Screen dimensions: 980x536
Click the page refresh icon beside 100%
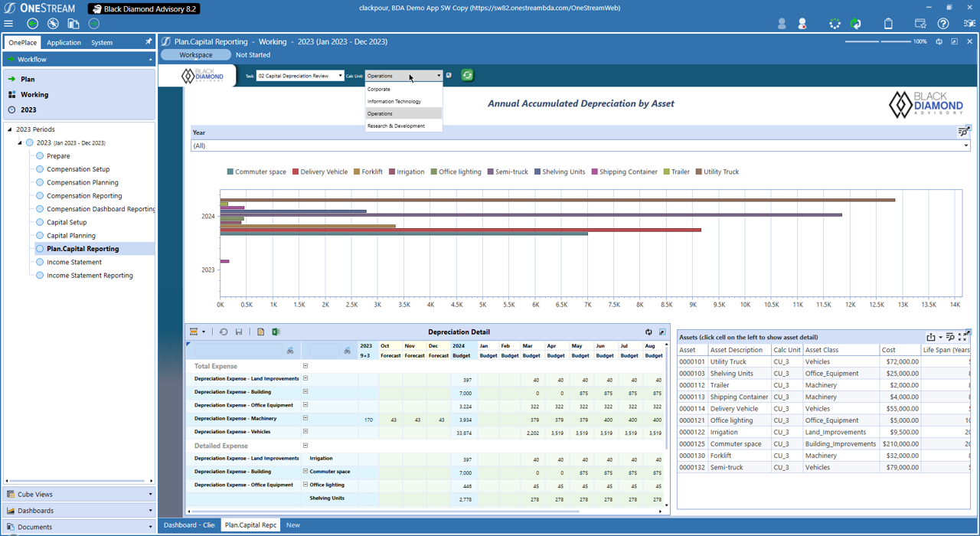[939, 42]
